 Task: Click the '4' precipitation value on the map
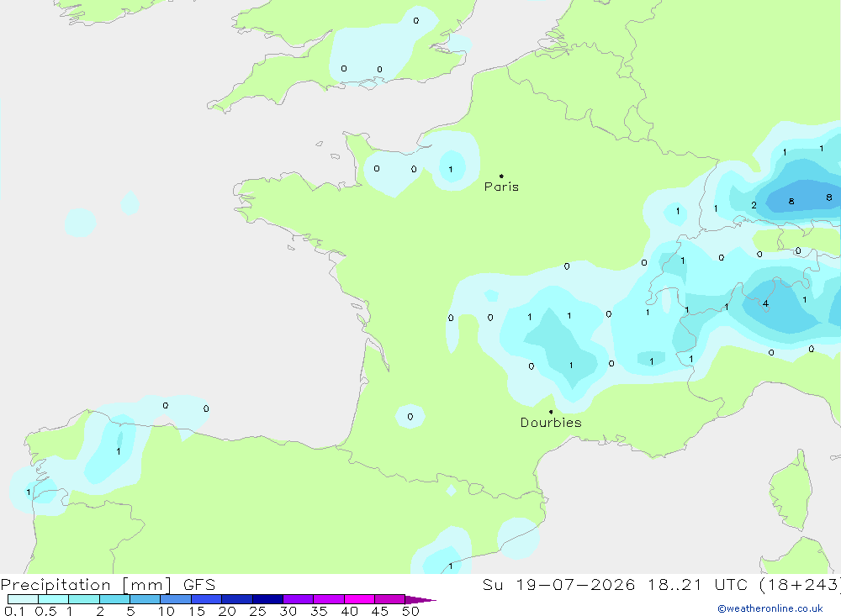[765, 303]
